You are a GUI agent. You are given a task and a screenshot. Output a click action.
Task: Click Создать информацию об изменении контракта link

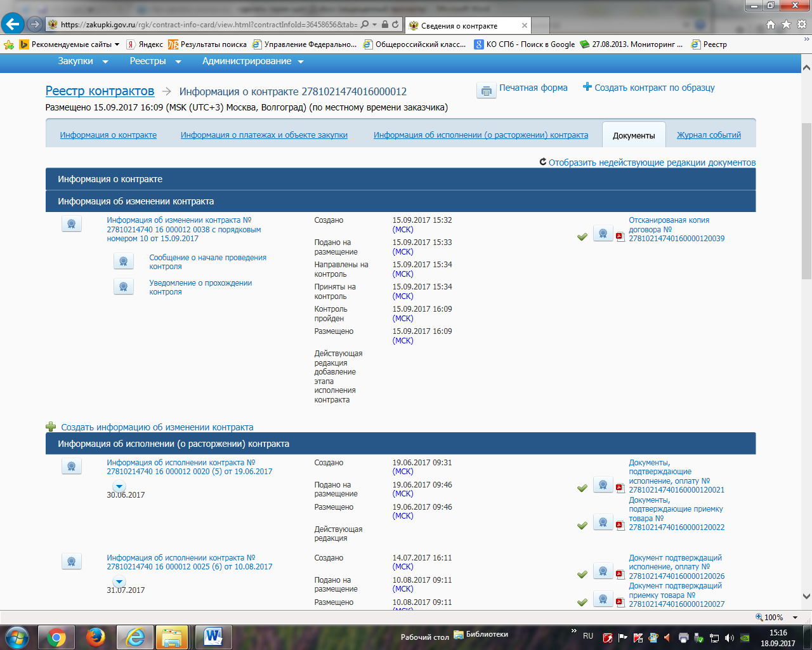pos(157,427)
